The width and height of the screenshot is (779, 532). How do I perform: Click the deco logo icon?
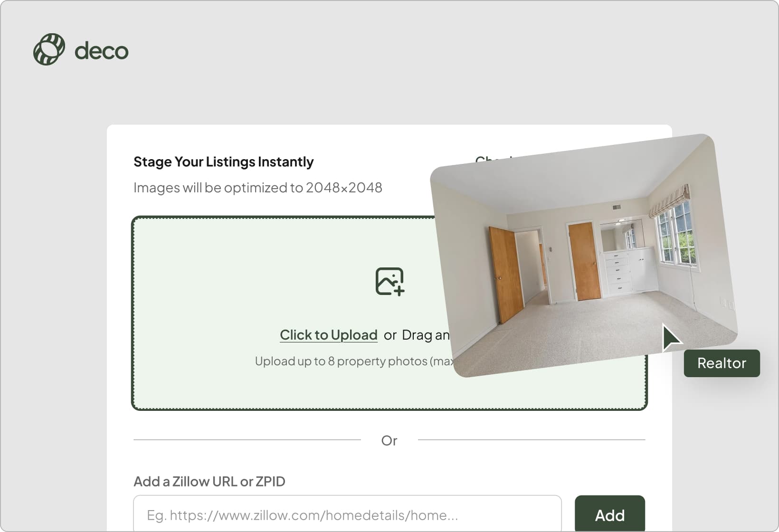(x=49, y=49)
